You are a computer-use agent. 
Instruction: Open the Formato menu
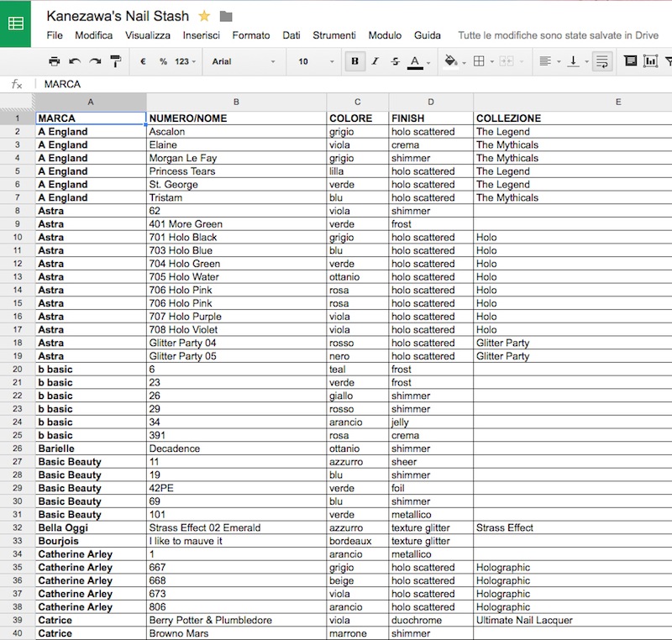[250, 35]
